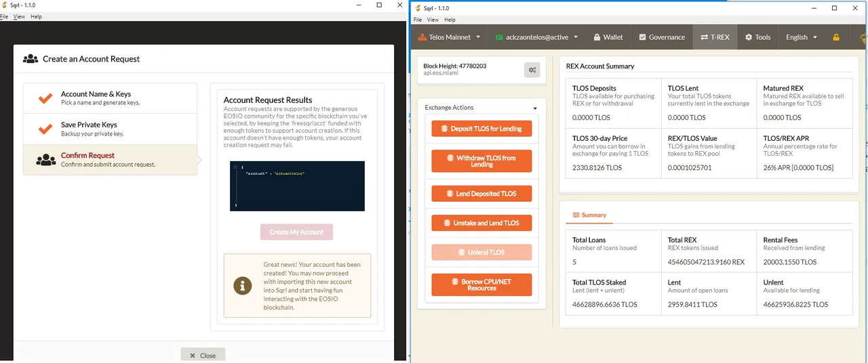Open Help menu in right Sqrl window
Viewport: 868px width, 363px height.
[450, 20]
